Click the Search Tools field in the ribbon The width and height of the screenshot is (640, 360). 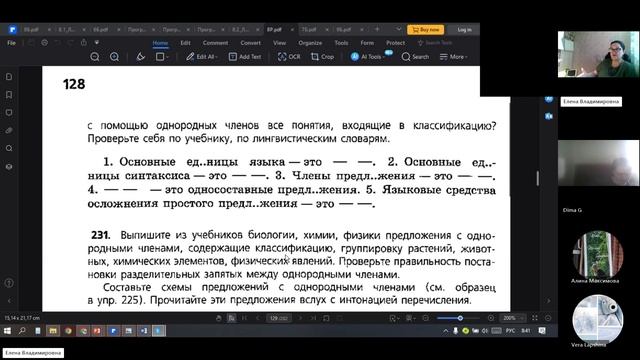(435, 43)
